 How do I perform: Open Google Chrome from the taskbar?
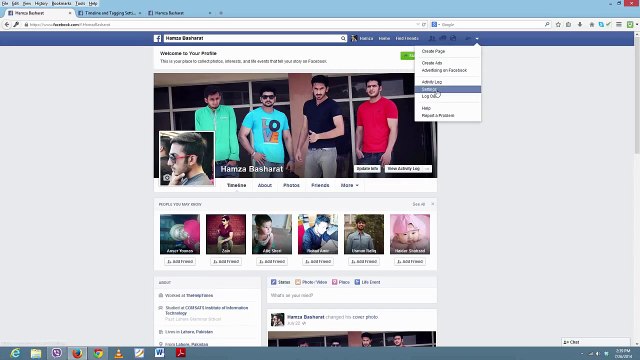(98, 353)
